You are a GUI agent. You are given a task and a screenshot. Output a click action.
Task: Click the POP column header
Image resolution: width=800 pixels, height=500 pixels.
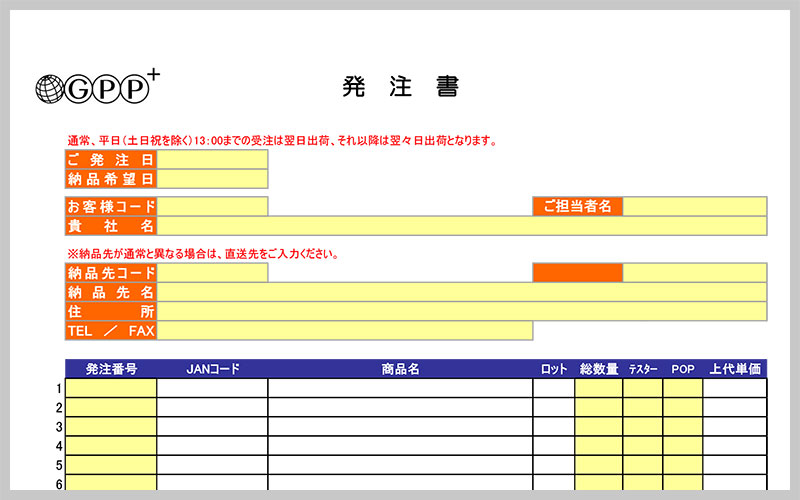683,369
